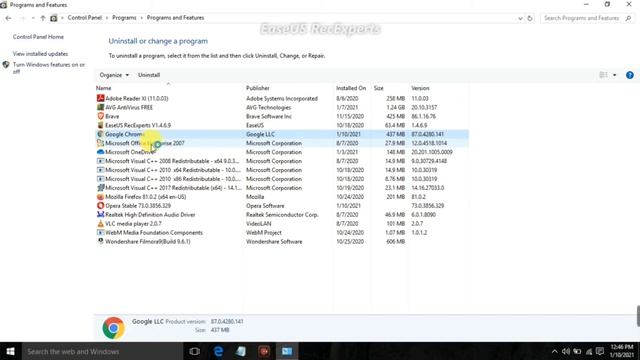
Task: Click the AVG Technologies publisher cell
Action: pos(269,107)
